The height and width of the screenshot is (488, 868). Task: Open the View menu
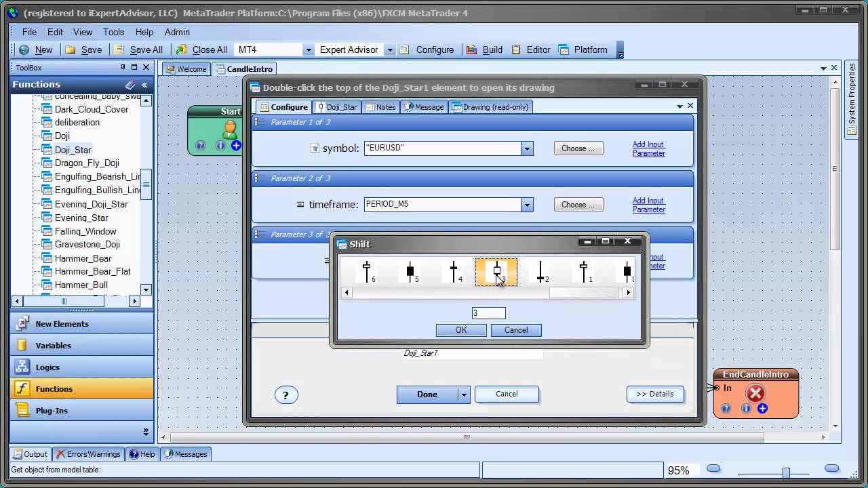[x=83, y=32]
